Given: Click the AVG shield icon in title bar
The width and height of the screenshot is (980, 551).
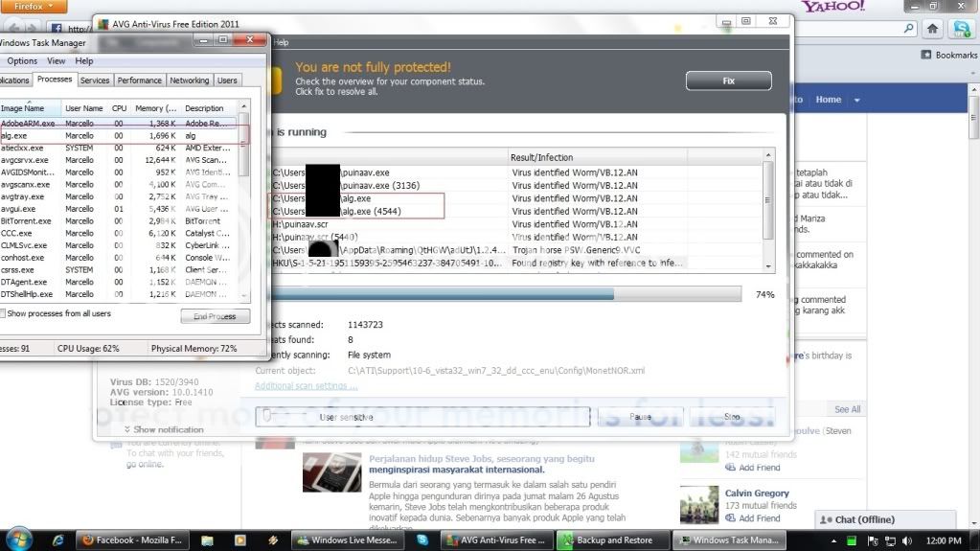Looking at the screenshot, I should [x=103, y=24].
